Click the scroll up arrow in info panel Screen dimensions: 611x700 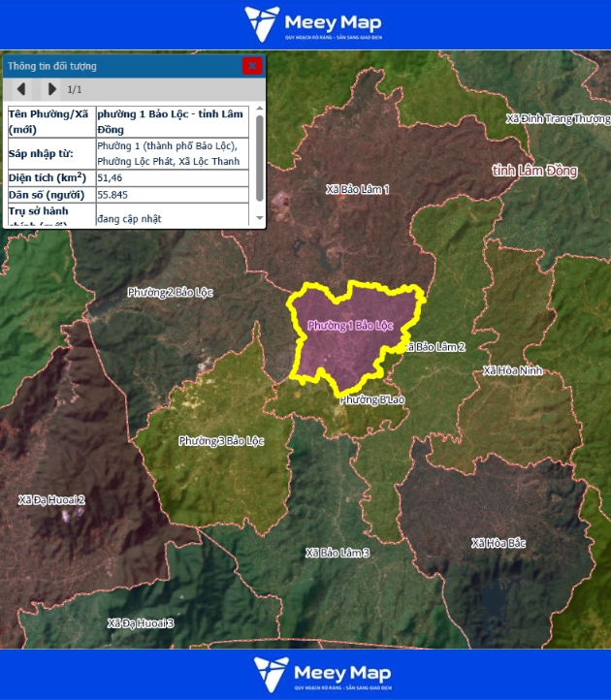coord(259,110)
